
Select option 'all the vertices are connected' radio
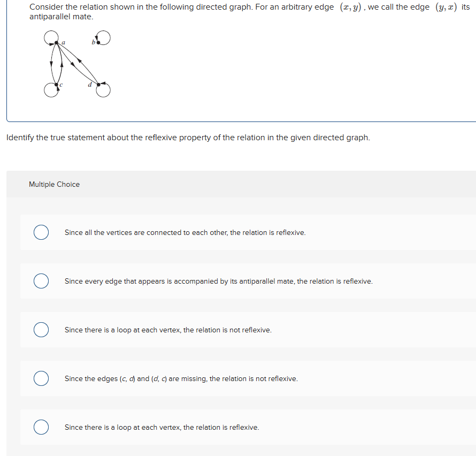[41, 233]
